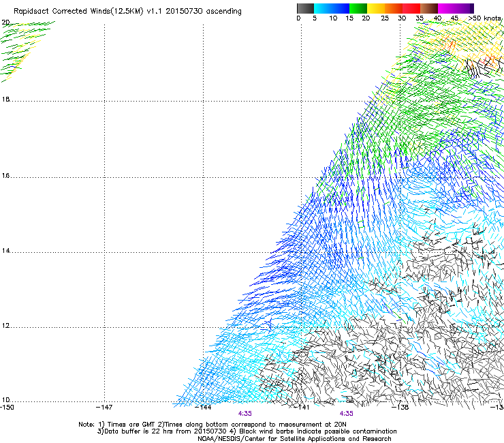Click '20150730 ascending' in the title
Image resolution: width=504 pixels, height=443 pixels.
(x=204, y=12)
